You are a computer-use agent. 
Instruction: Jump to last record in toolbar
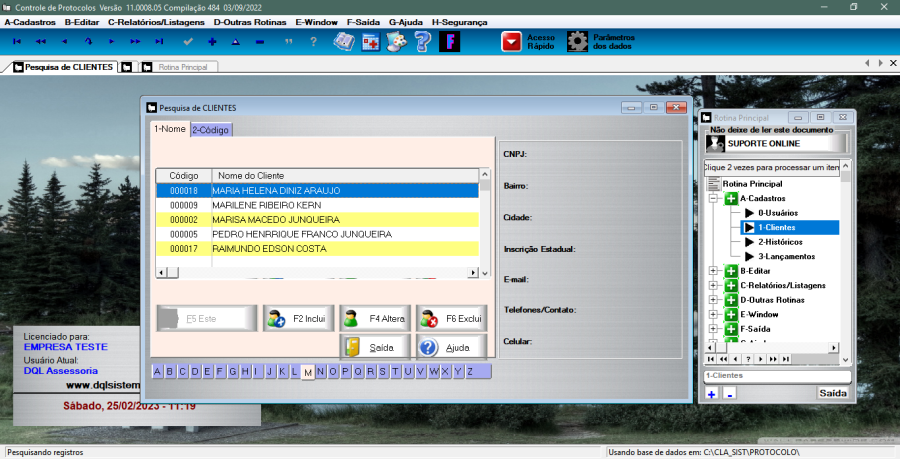[x=159, y=41]
